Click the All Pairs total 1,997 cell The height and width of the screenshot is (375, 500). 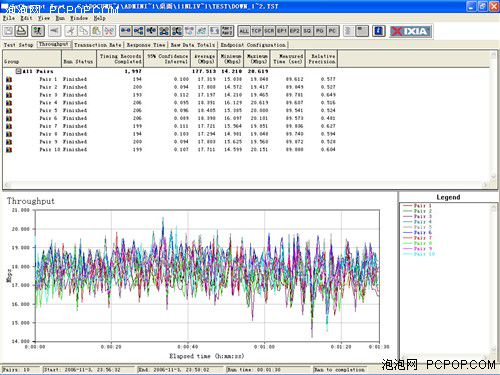click(x=133, y=71)
